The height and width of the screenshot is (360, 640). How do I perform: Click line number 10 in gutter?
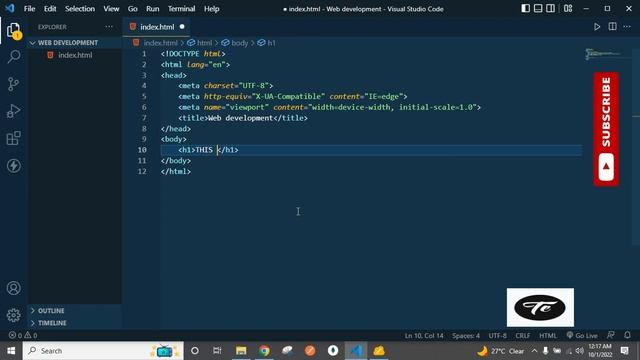click(x=142, y=150)
